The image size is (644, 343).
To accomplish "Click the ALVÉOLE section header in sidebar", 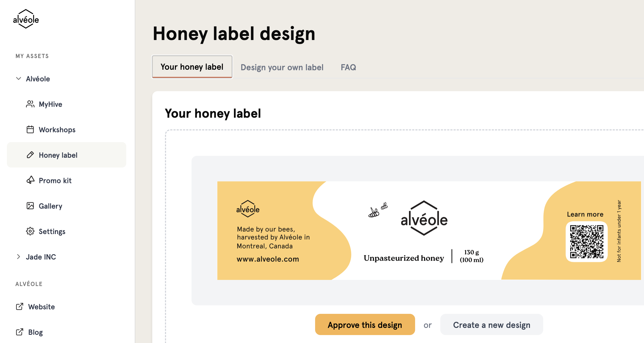I will pyautogui.click(x=29, y=284).
